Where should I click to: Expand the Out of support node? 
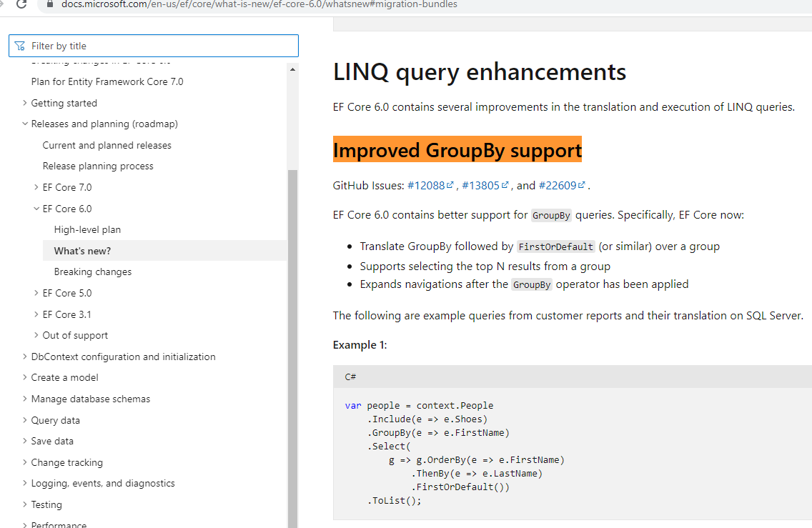pyautogui.click(x=36, y=335)
